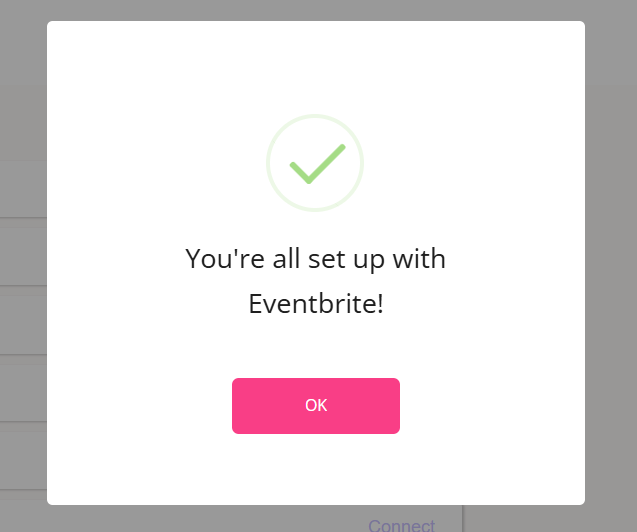Dismiss the dialog via the dimmed backdrop on the right
Image resolution: width=637 pixels, height=532 pixels.
pyautogui.click(x=611, y=264)
